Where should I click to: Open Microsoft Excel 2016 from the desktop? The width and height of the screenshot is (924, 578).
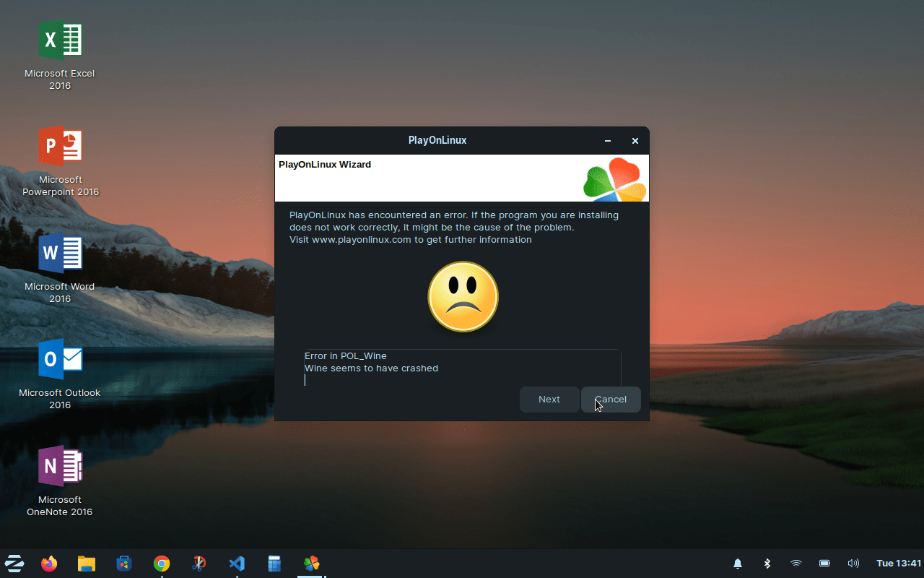point(61,40)
